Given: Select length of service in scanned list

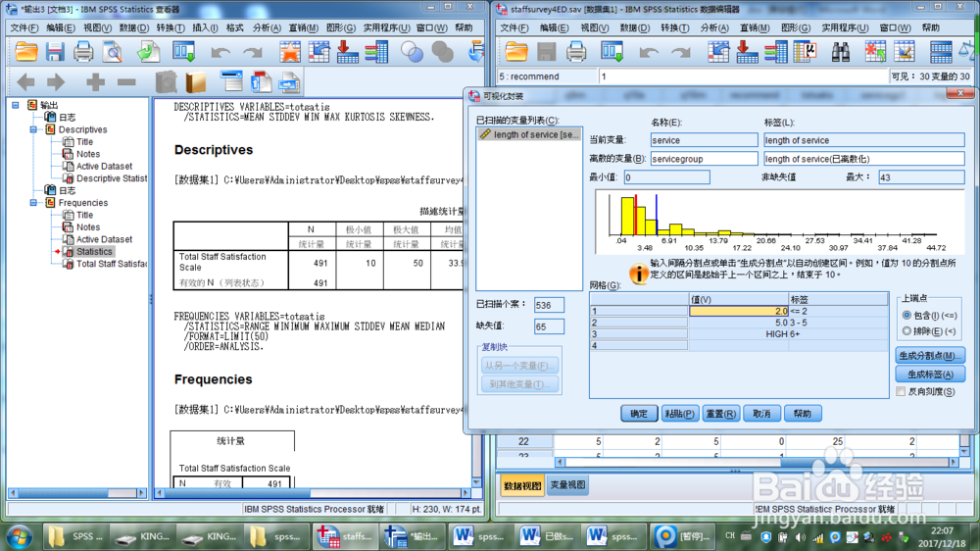Looking at the screenshot, I should pyautogui.click(x=529, y=134).
